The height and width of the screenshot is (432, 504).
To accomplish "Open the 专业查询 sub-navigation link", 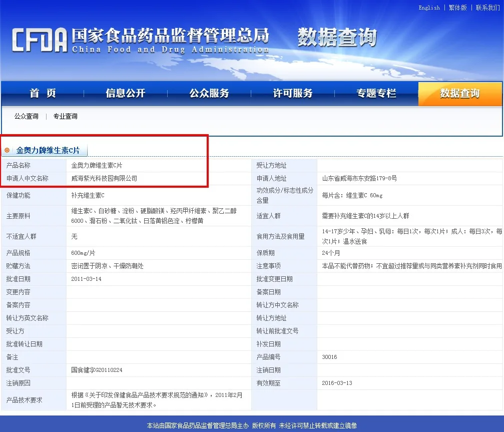I will 65,116.
